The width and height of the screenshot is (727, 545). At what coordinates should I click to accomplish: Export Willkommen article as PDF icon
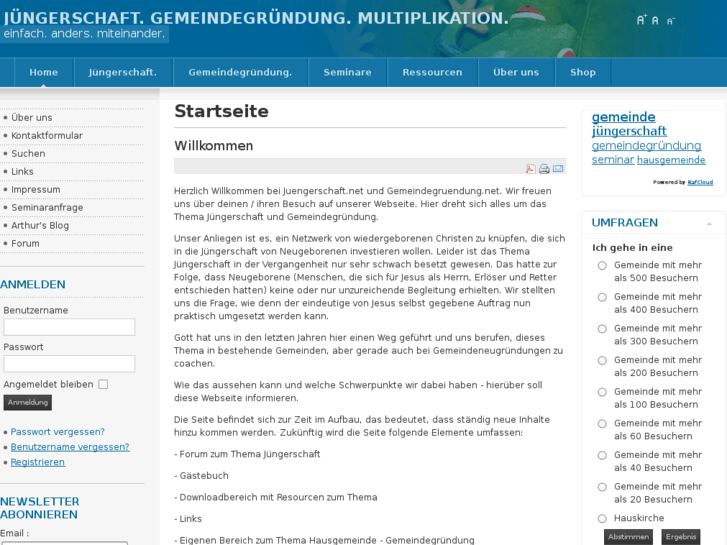(530, 169)
